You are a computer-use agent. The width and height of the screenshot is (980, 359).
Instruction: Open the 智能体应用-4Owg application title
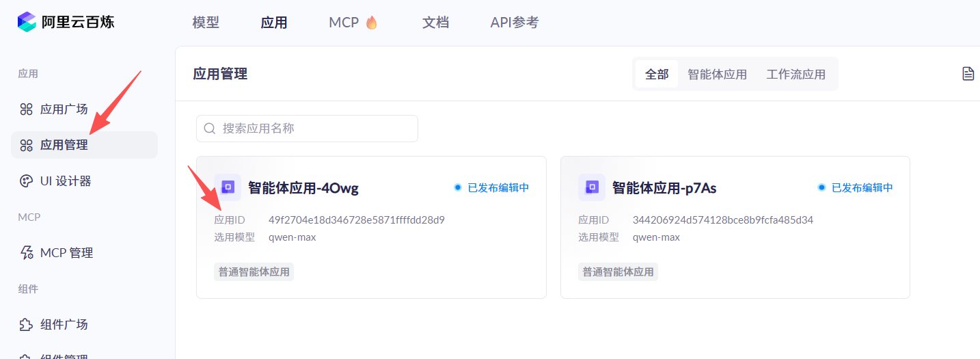(303, 187)
